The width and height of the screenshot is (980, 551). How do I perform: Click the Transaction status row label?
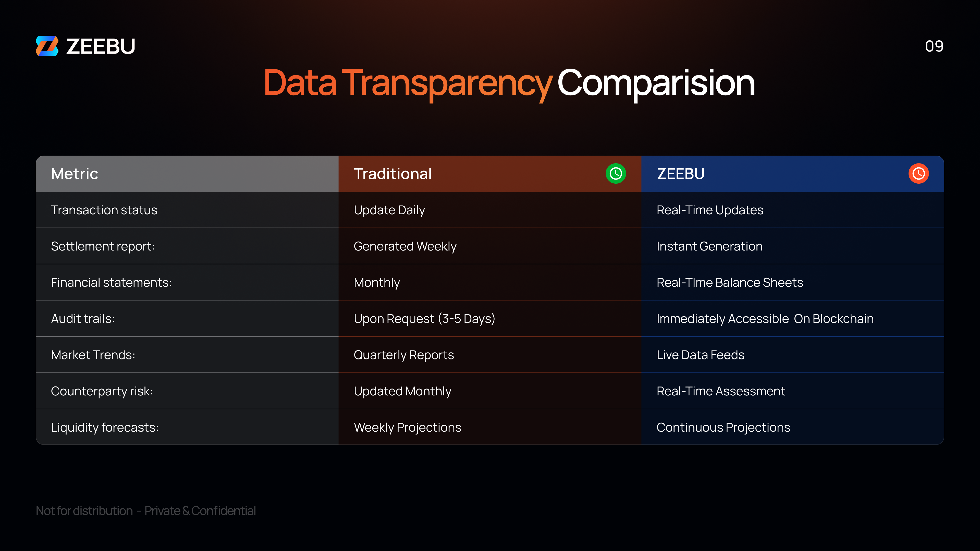click(x=104, y=210)
